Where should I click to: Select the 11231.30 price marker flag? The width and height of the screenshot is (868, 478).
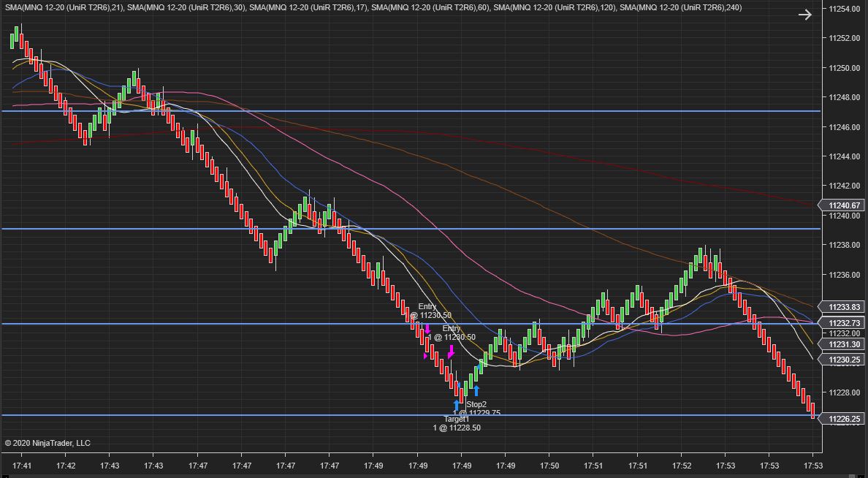click(841, 344)
